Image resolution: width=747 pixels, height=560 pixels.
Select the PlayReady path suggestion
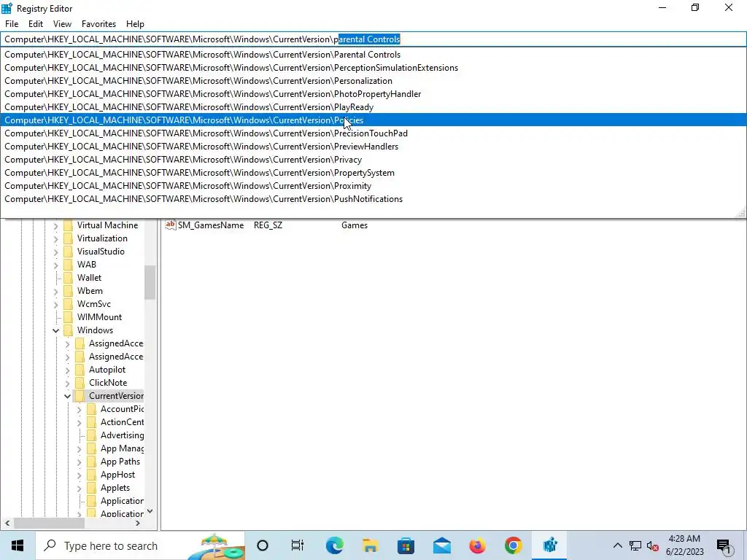[373, 107]
